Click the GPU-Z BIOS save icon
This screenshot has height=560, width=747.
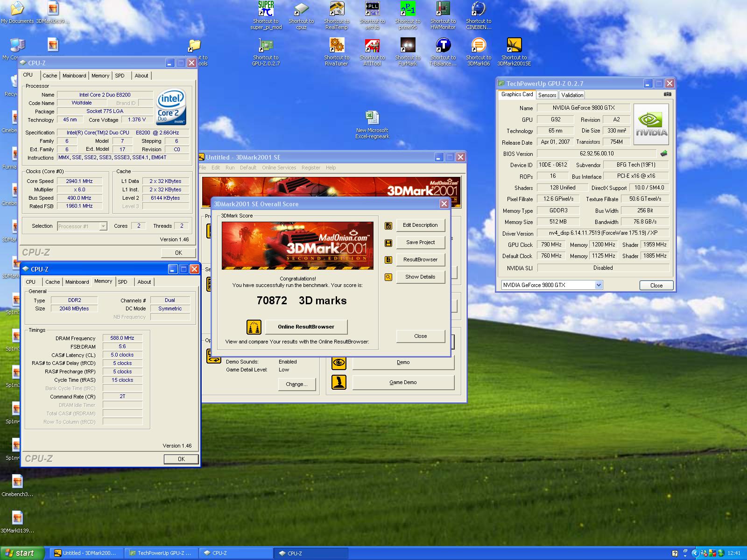[x=664, y=153]
